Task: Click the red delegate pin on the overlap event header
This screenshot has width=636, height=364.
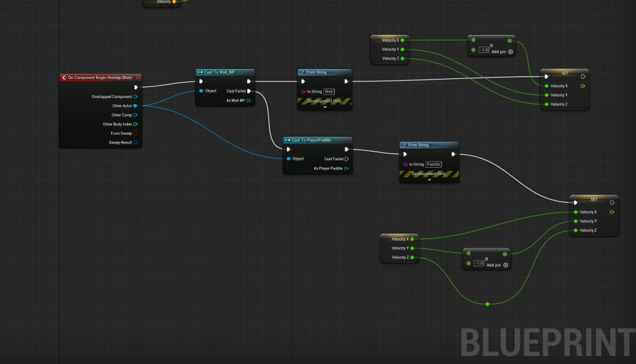Action: tap(138, 78)
